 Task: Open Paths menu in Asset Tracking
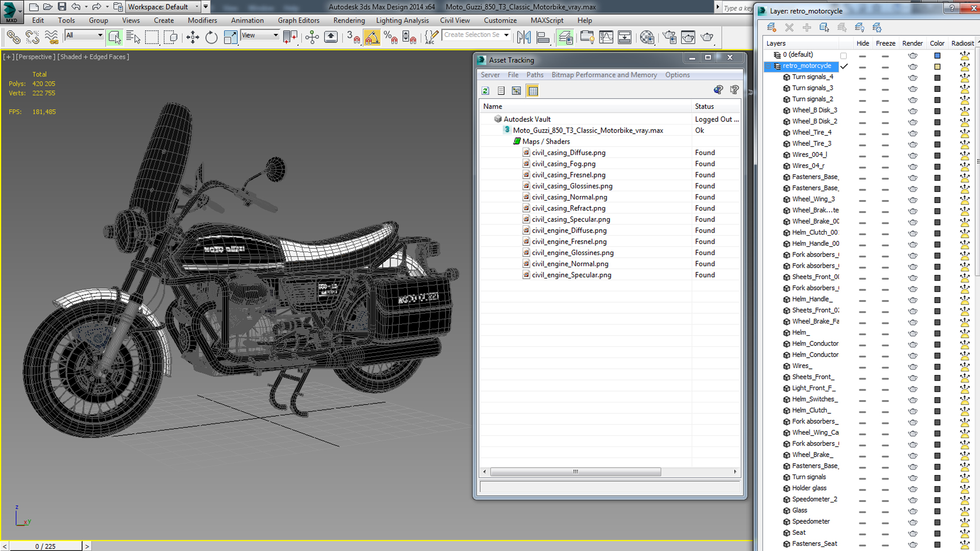click(x=534, y=75)
